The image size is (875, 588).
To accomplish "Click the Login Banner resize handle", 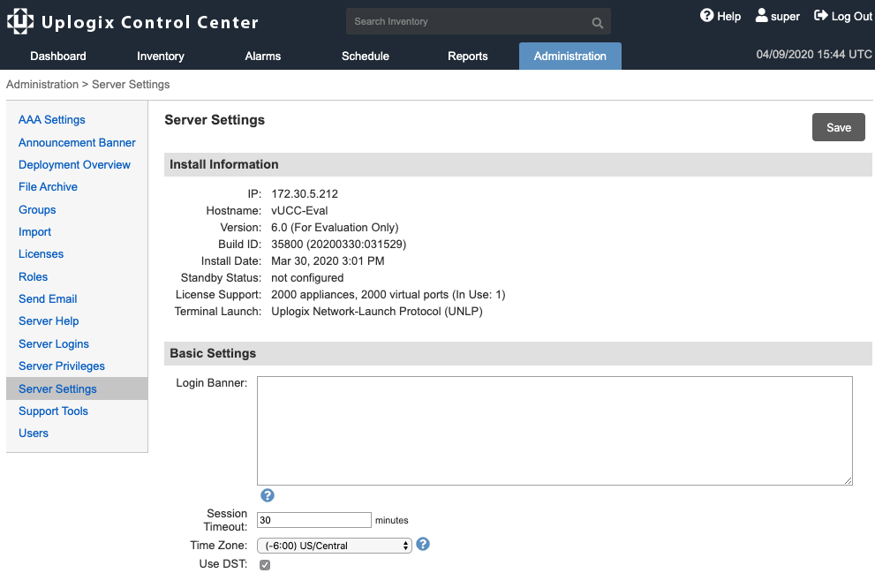I will [x=849, y=480].
